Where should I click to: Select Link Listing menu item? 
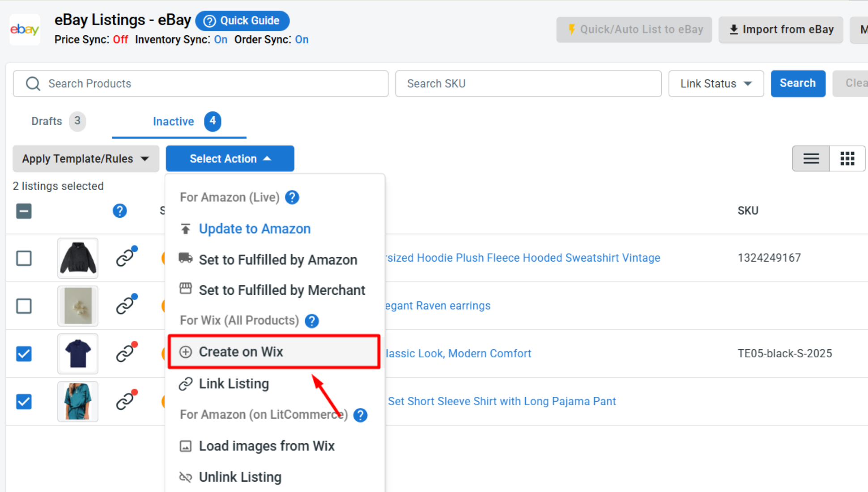point(275,384)
